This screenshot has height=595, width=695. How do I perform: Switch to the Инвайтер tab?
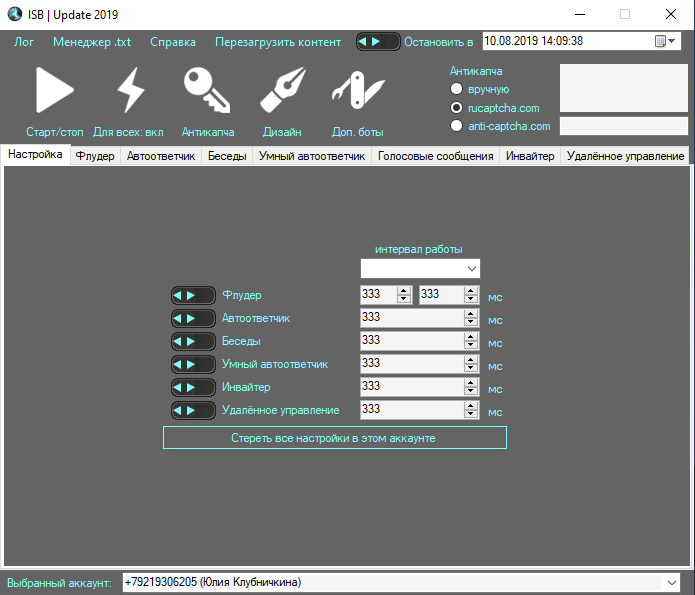click(x=530, y=156)
